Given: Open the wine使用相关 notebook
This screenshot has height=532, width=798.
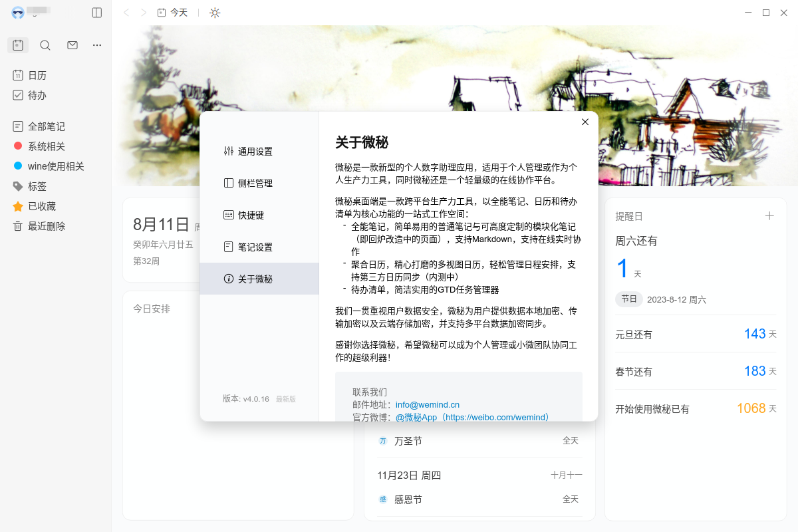Looking at the screenshot, I should click(x=55, y=166).
